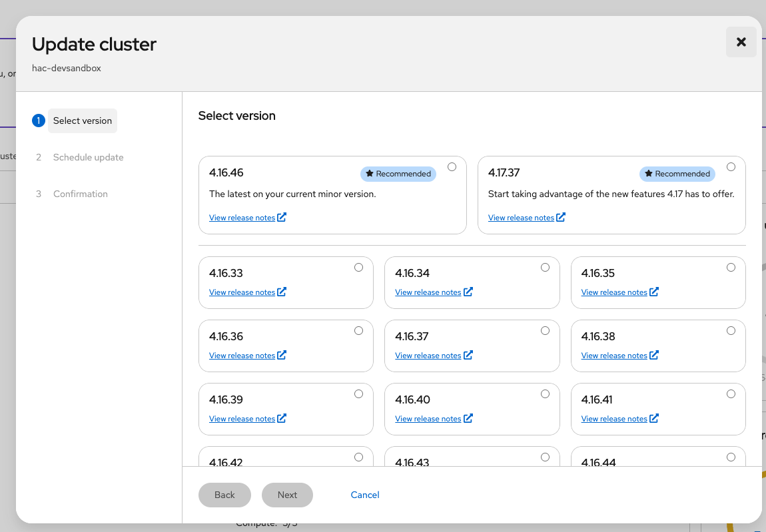Pick the 4.16.38 version radio button
Screen dimensions: 766x532
(x=731, y=331)
